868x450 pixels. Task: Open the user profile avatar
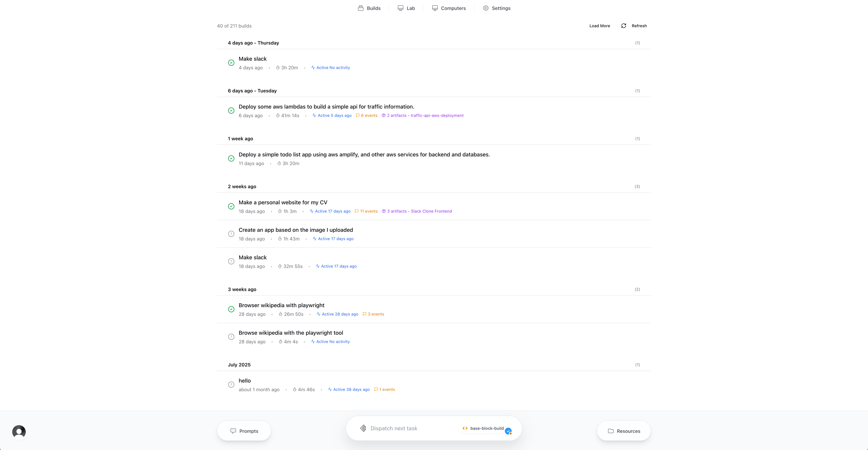pos(19,431)
